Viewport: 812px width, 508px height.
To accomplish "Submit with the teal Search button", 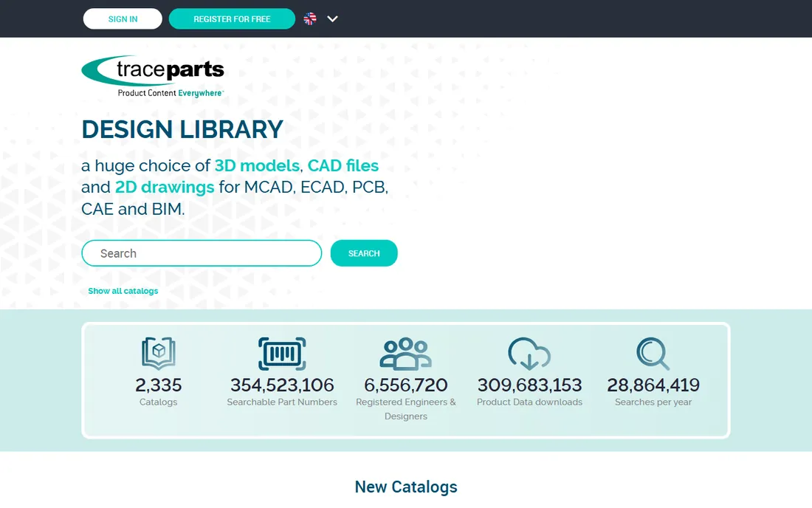I will click(364, 253).
